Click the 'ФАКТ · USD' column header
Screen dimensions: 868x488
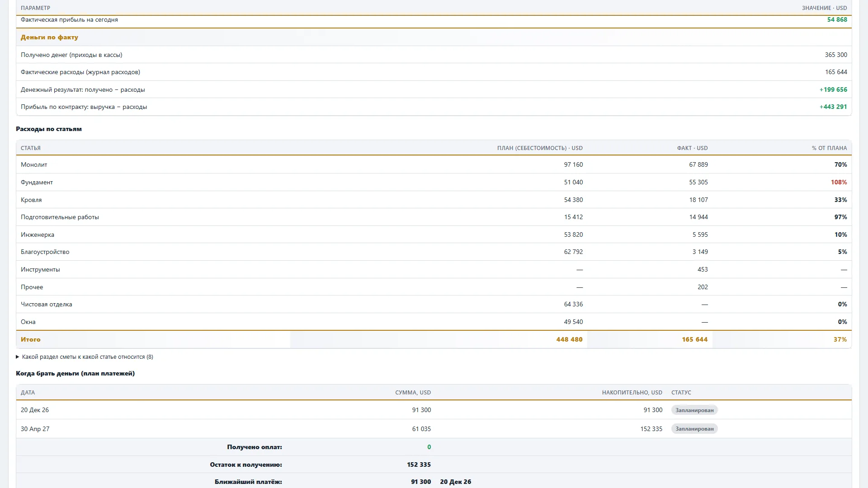[x=692, y=148]
